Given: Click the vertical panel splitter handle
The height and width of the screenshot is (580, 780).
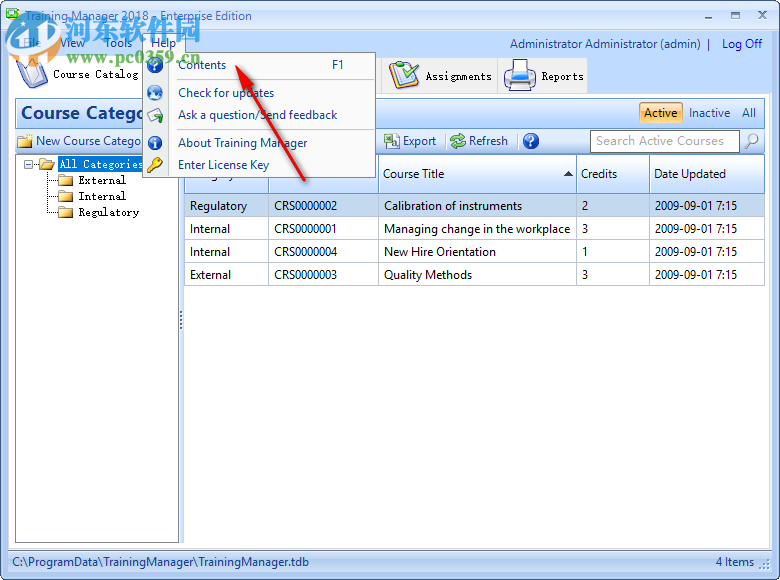Looking at the screenshot, I should click(x=181, y=320).
